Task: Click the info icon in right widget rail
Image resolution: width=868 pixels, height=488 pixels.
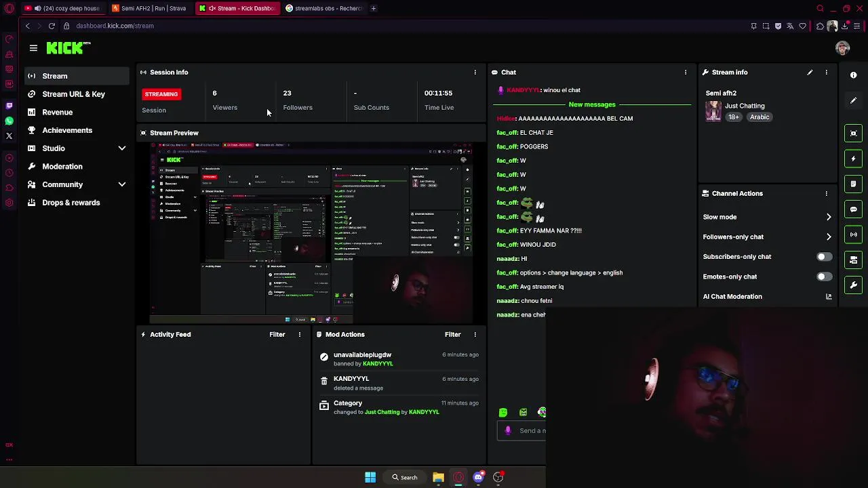Action: pos(853,75)
